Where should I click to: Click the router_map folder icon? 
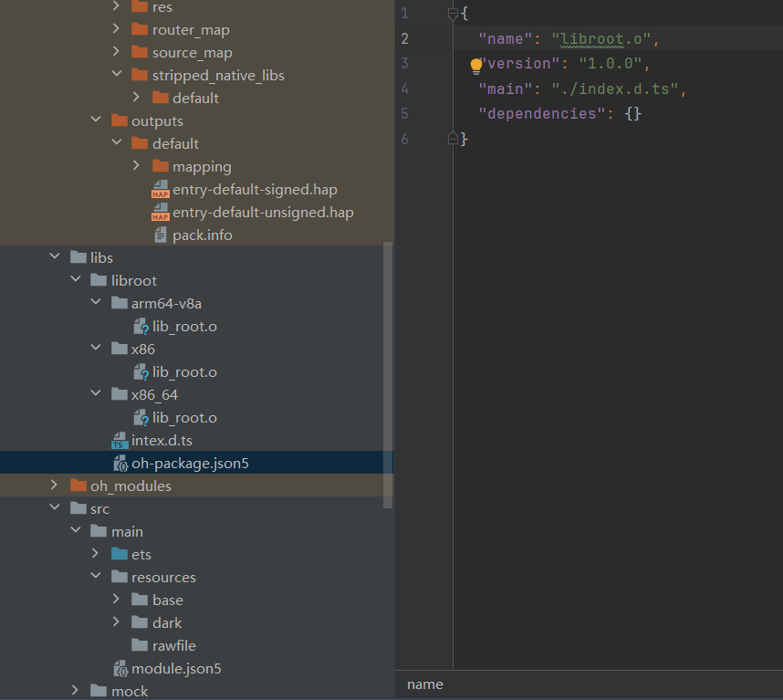140,29
